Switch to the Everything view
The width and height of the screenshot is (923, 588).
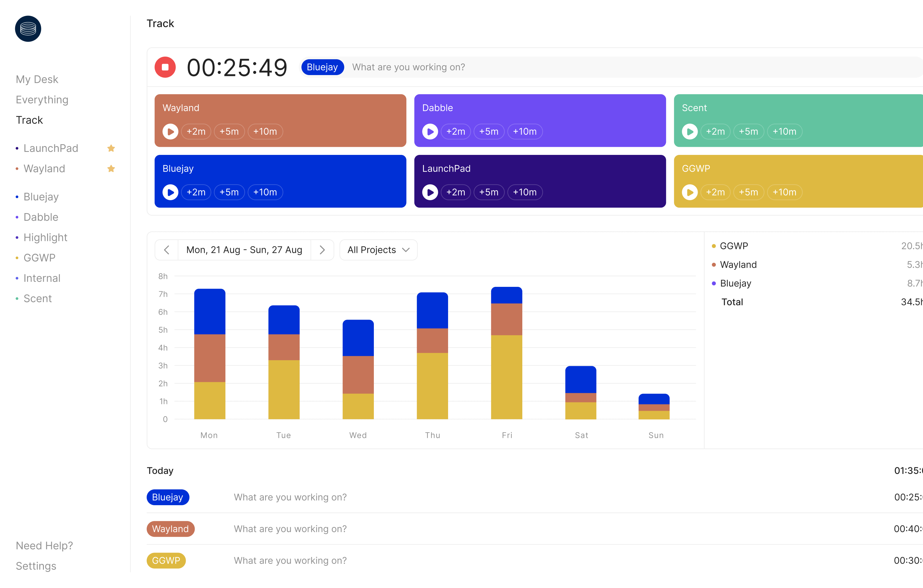(x=42, y=99)
